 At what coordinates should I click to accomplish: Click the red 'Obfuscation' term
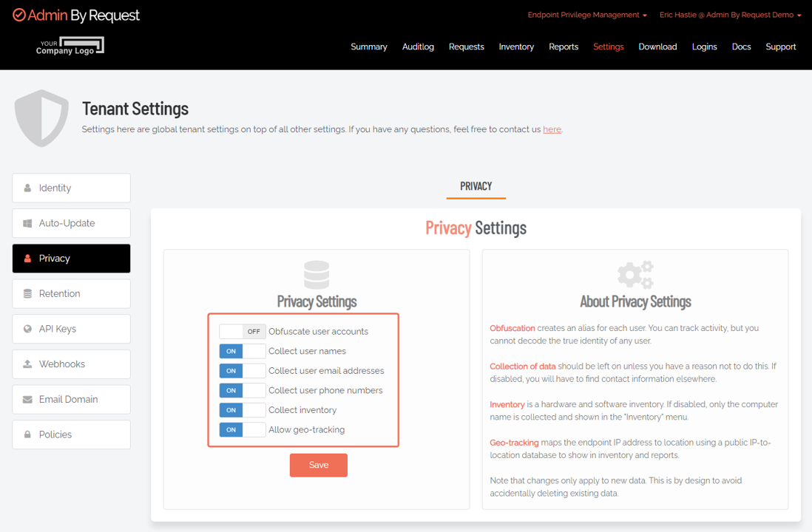point(512,328)
